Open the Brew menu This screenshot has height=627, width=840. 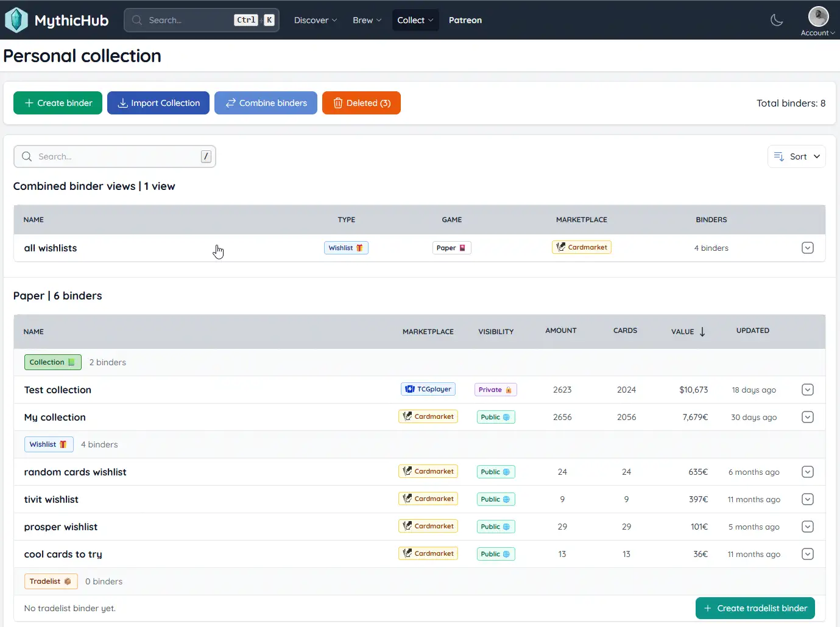click(x=367, y=20)
